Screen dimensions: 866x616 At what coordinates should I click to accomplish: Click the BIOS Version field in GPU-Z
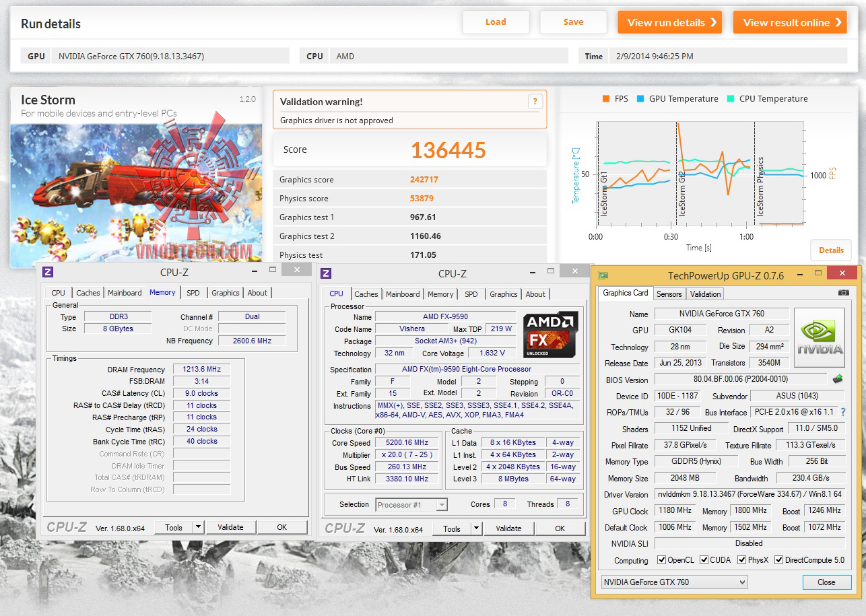click(x=741, y=379)
